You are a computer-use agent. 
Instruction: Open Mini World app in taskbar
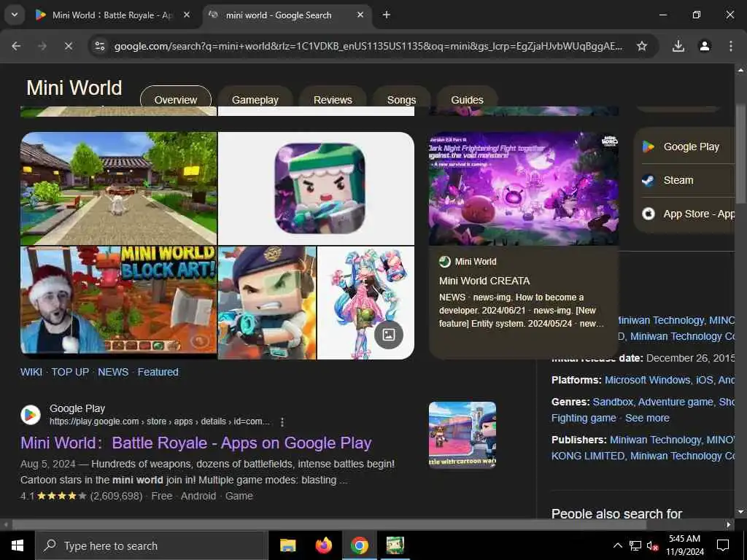(x=395, y=545)
